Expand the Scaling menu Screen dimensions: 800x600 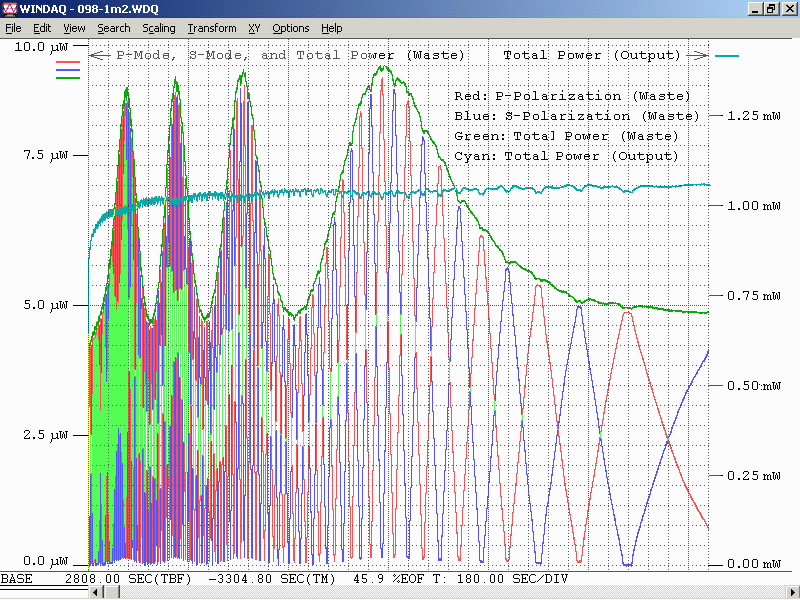[x=158, y=28]
